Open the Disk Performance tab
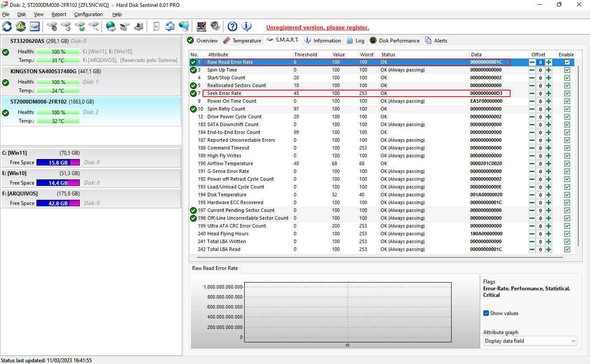 point(395,40)
